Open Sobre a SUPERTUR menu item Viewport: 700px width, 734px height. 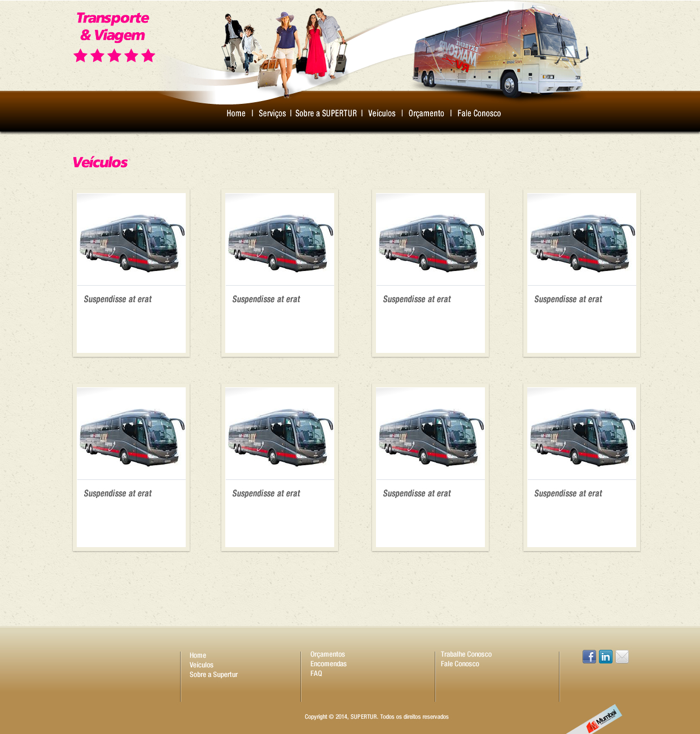pos(326,113)
